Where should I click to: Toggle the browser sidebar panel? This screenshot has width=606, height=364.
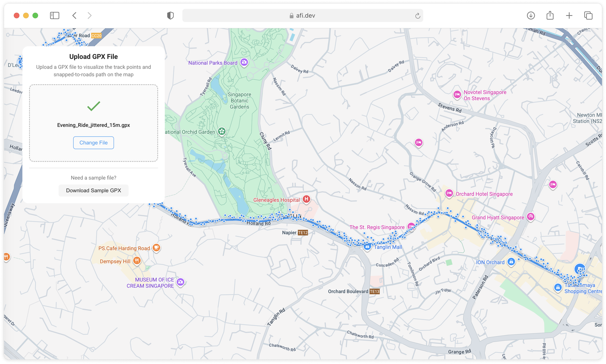55,15
